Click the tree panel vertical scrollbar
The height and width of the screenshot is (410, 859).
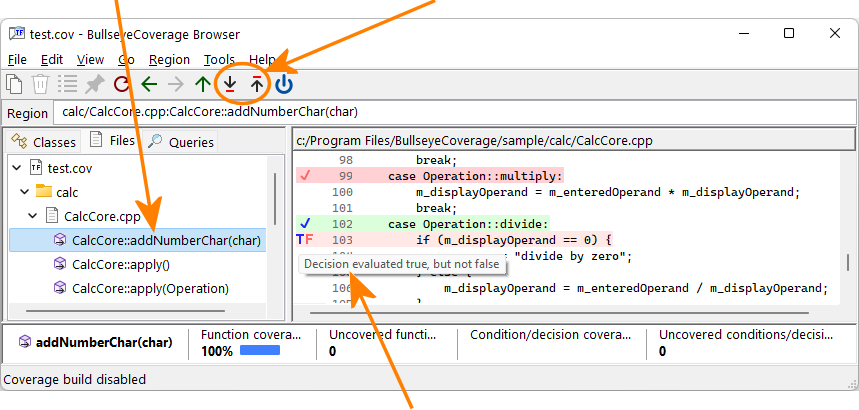click(x=274, y=198)
